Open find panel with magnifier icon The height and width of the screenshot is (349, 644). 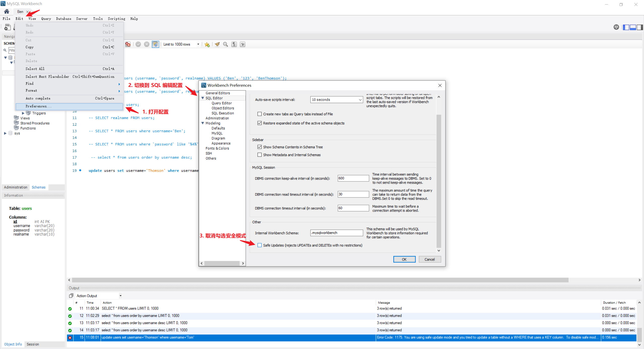pos(226,44)
